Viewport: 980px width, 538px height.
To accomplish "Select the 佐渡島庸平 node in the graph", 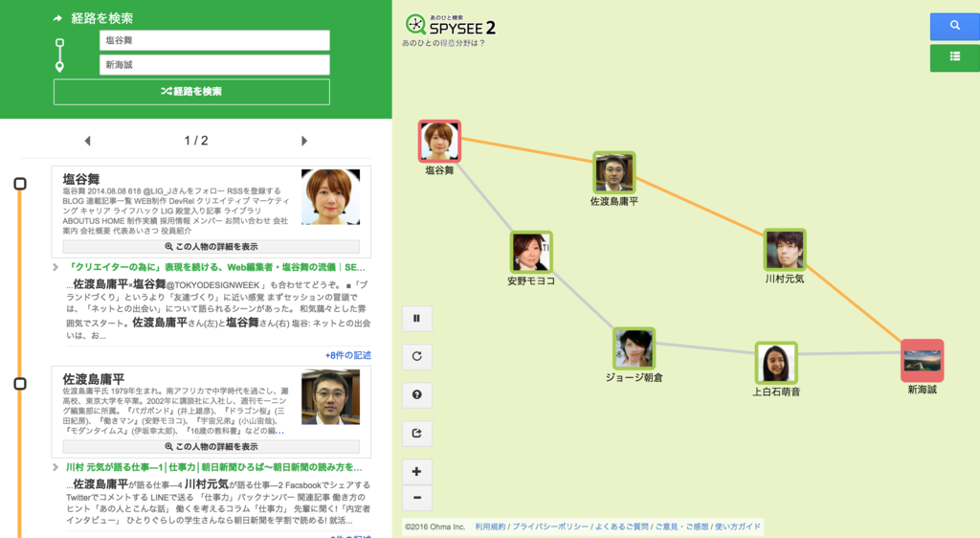I will (613, 172).
